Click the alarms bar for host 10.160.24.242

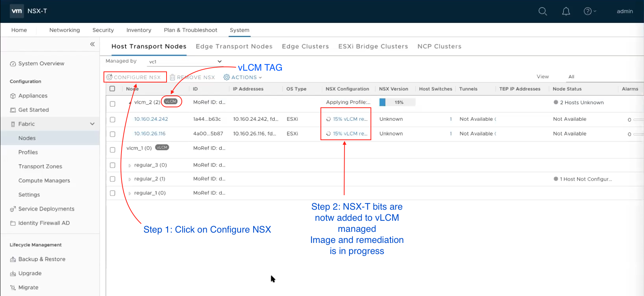tap(638, 120)
